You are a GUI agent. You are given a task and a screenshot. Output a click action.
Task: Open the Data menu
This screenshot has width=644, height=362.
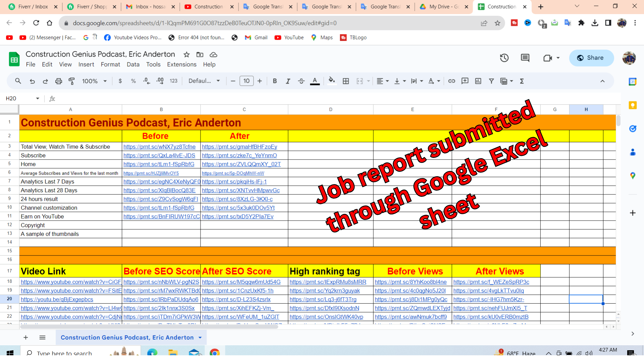point(133,65)
